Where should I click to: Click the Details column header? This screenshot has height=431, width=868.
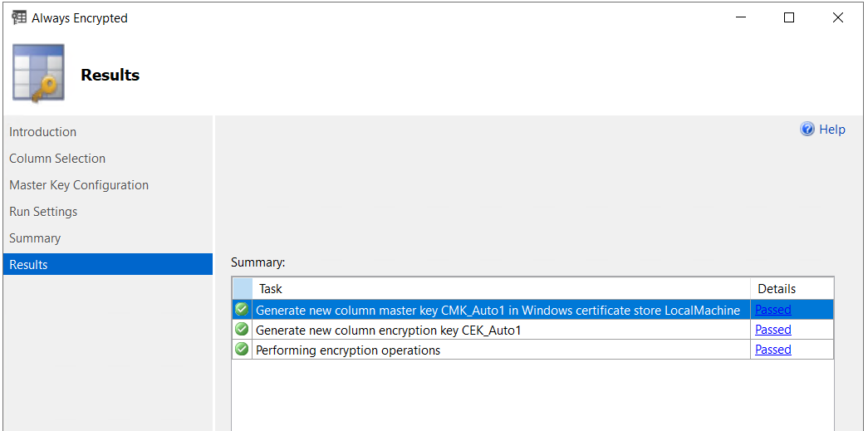pyautogui.click(x=777, y=289)
